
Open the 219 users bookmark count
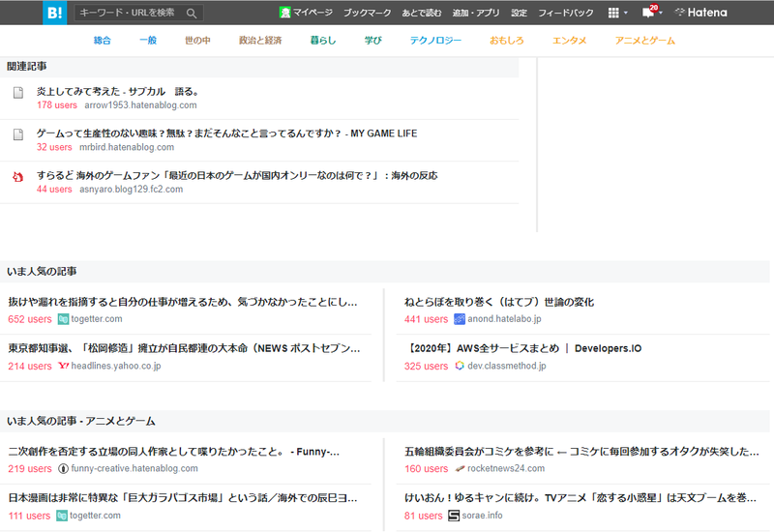click(x=30, y=469)
